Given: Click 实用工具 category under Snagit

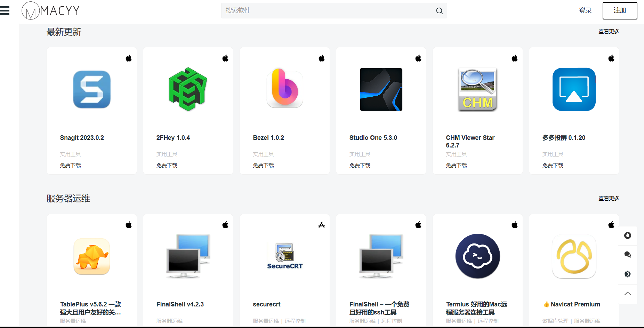Looking at the screenshot, I should (x=70, y=154).
